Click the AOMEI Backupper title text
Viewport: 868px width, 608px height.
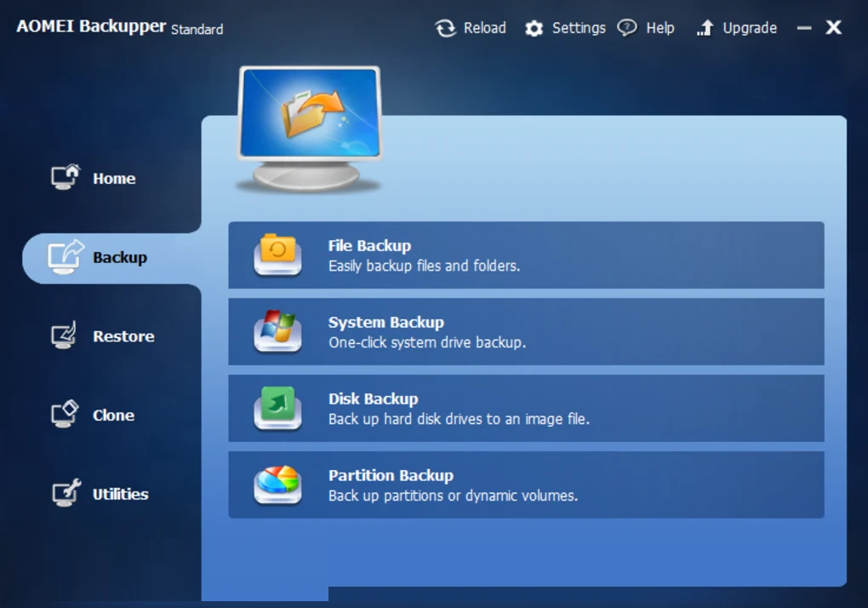click(x=91, y=26)
